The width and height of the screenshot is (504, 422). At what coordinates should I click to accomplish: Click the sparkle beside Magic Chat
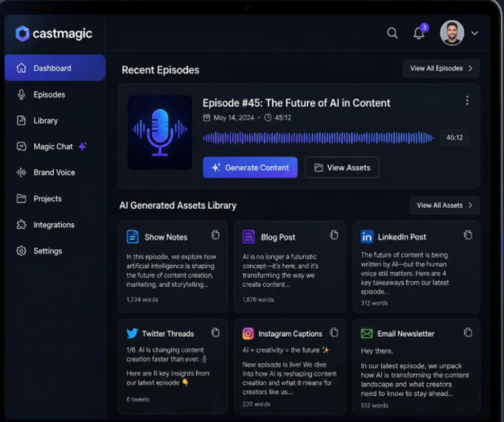point(83,146)
